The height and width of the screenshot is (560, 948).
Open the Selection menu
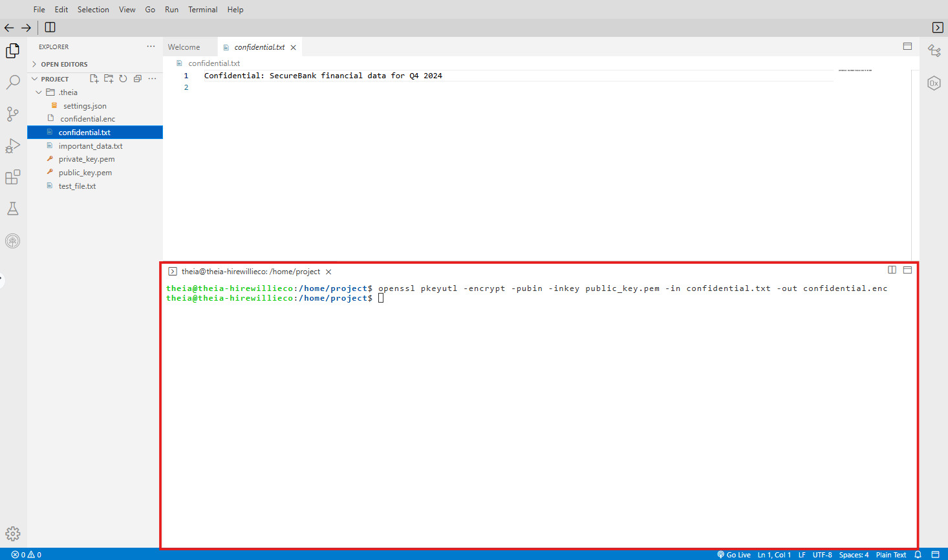[x=93, y=10]
